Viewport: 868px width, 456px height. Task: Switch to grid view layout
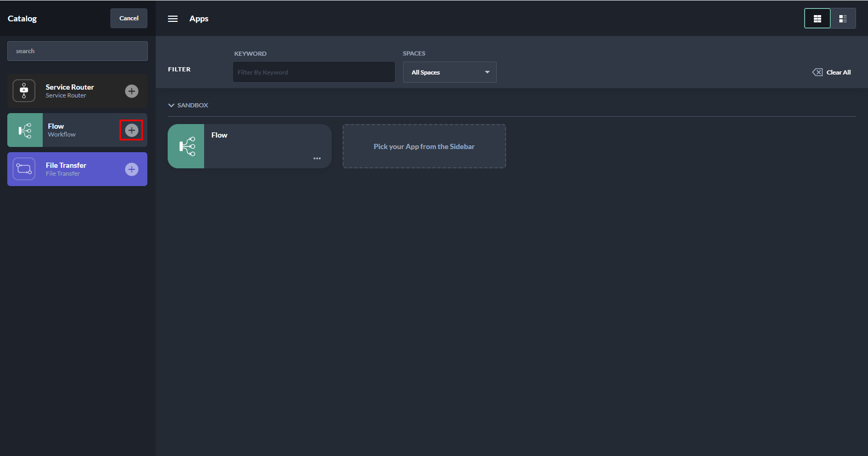[x=817, y=19]
